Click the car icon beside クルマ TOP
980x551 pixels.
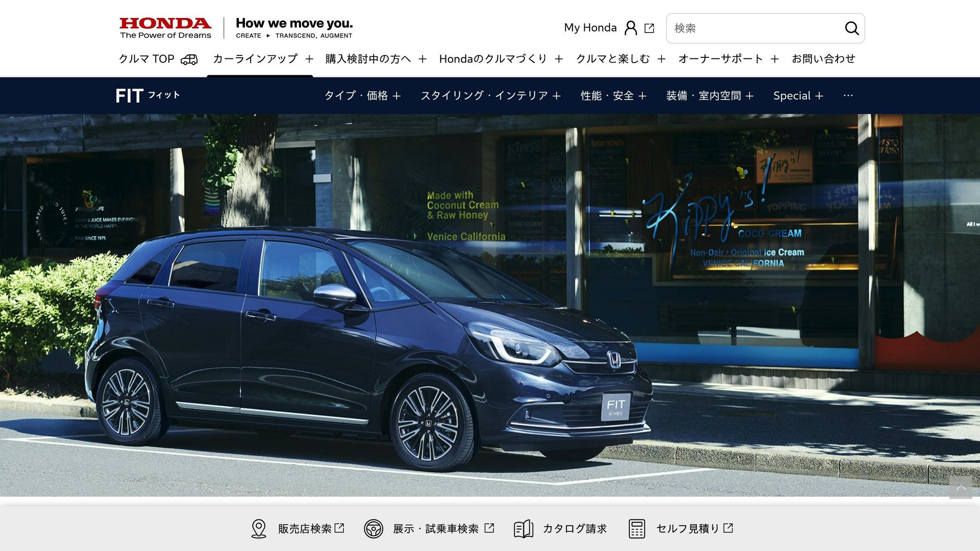(189, 58)
